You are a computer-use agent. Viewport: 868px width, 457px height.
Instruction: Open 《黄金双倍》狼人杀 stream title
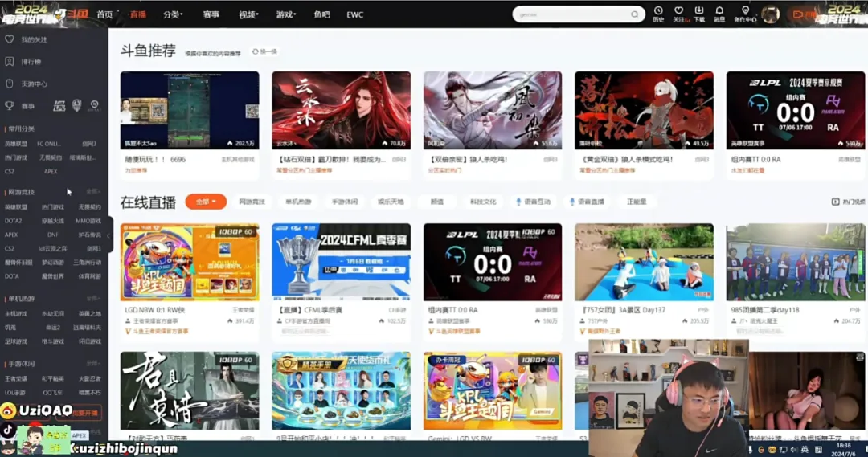coord(627,159)
